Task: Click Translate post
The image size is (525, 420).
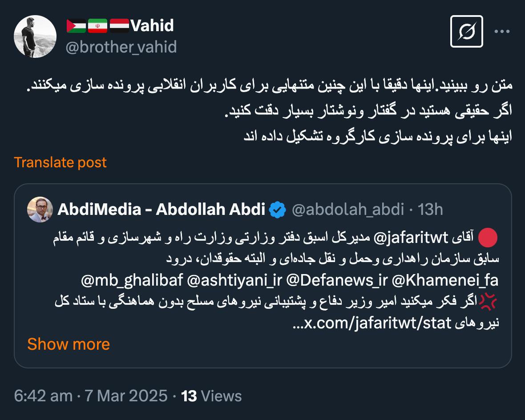Action: click(x=60, y=162)
